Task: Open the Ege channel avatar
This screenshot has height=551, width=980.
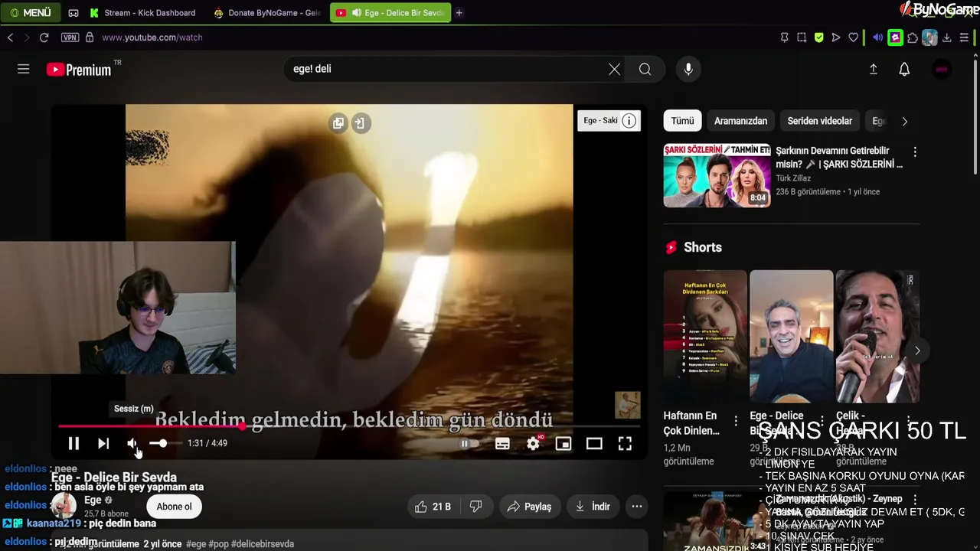Action: [x=64, y=506]
